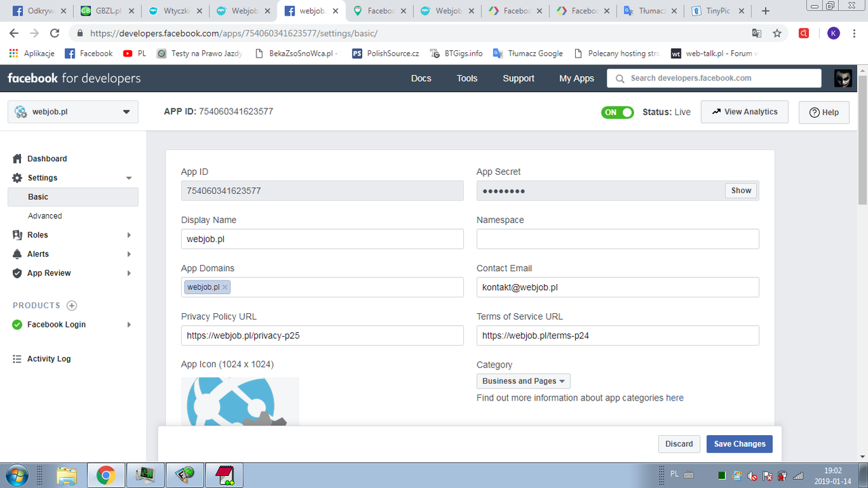Image resolution: width=868 pixels, height=488 pixels.
Task: Follow the 'here' app categories link
Action: 675,398
